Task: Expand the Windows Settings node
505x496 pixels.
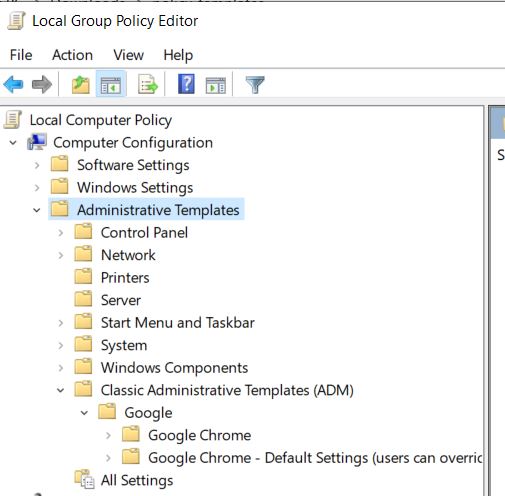Action: pos(37,188)
